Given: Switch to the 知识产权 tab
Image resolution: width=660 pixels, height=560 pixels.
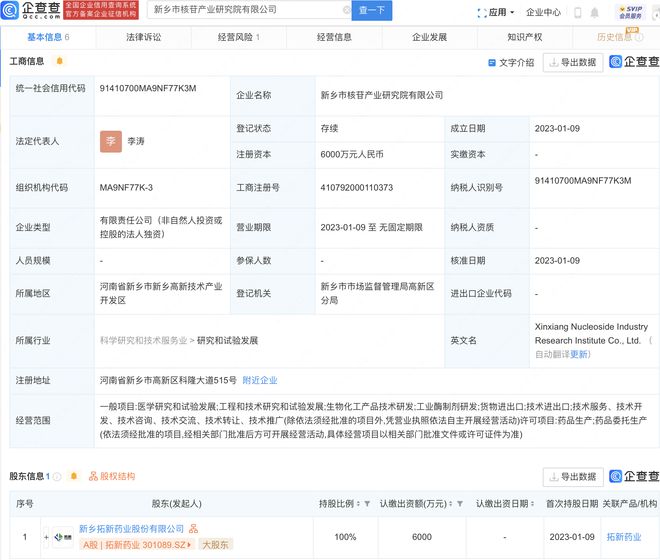Looking at the screenshot, I should pyautogui.click(x=525, y=37).
